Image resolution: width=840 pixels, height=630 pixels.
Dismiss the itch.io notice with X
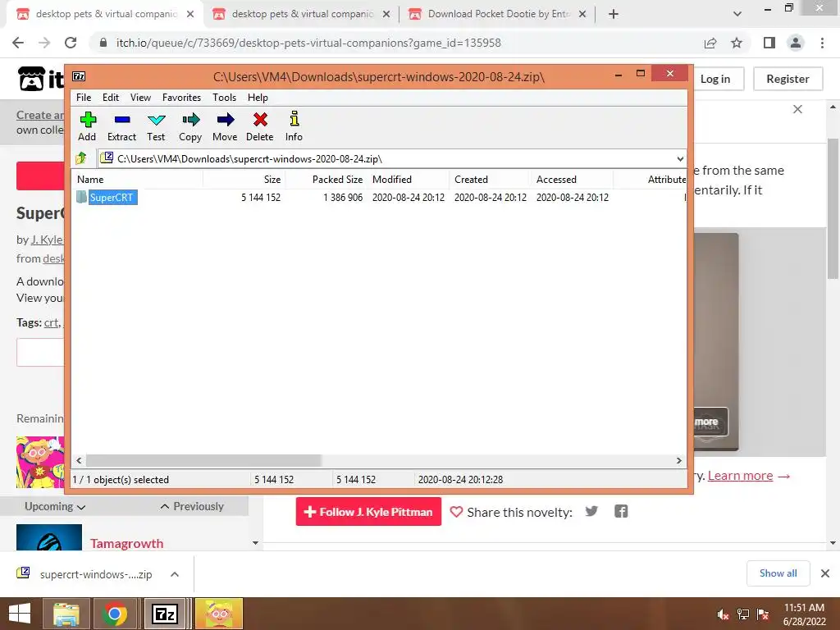coord(797,109)
